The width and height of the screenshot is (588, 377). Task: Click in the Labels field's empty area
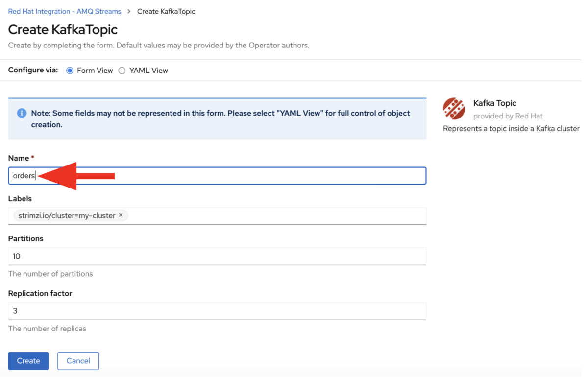[277, 216]
